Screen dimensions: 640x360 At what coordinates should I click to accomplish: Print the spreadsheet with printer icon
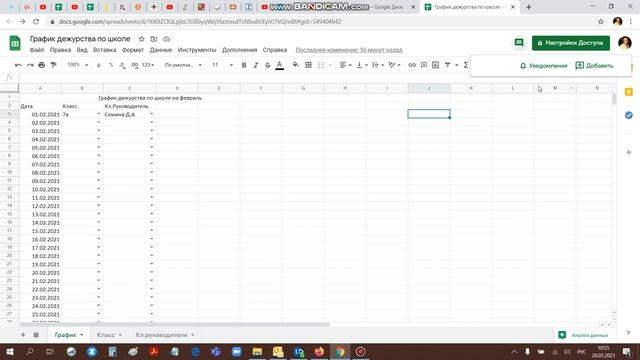click(41, 65)
